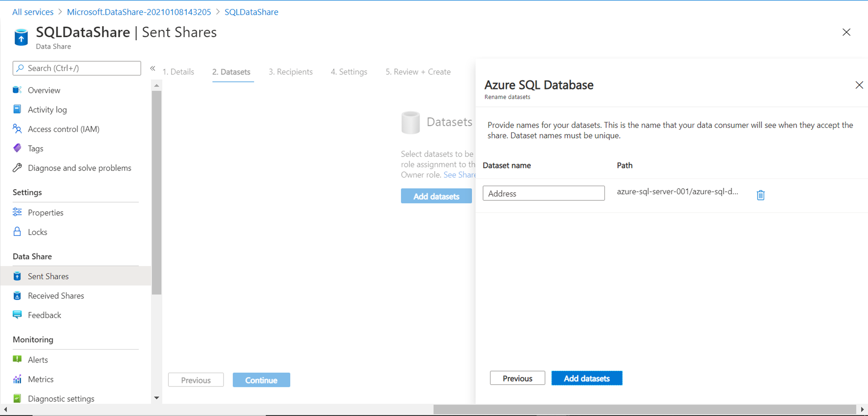Click the Tags icon in the sidebar
The width and height of the screenshot is (868, 416).
(17, 148)
